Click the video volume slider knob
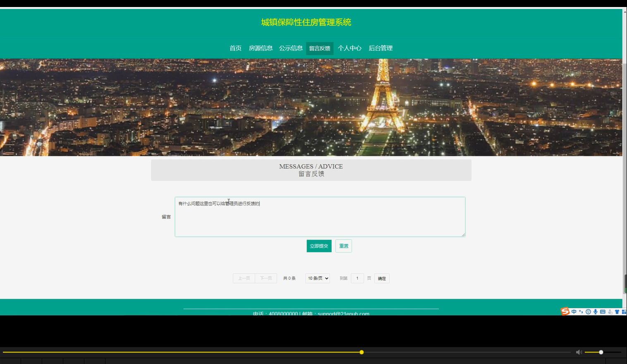Image resolution: width=627 pixels, height=364 pixels. (x=601, y=352)
